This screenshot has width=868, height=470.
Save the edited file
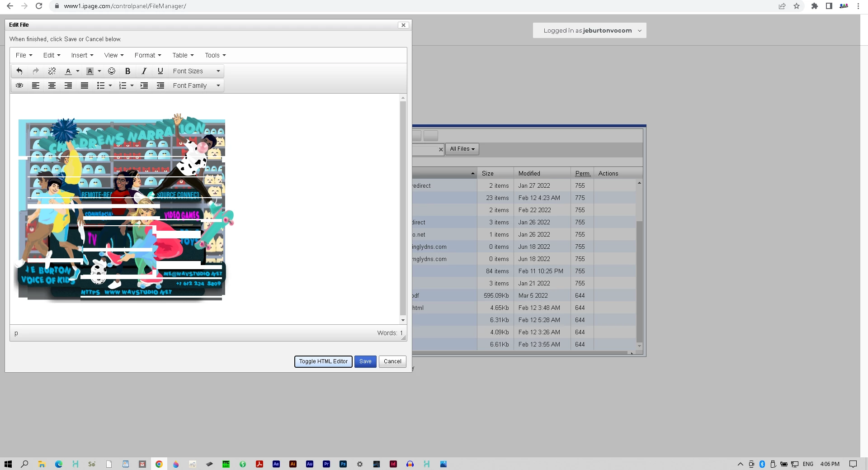[365, 361]
